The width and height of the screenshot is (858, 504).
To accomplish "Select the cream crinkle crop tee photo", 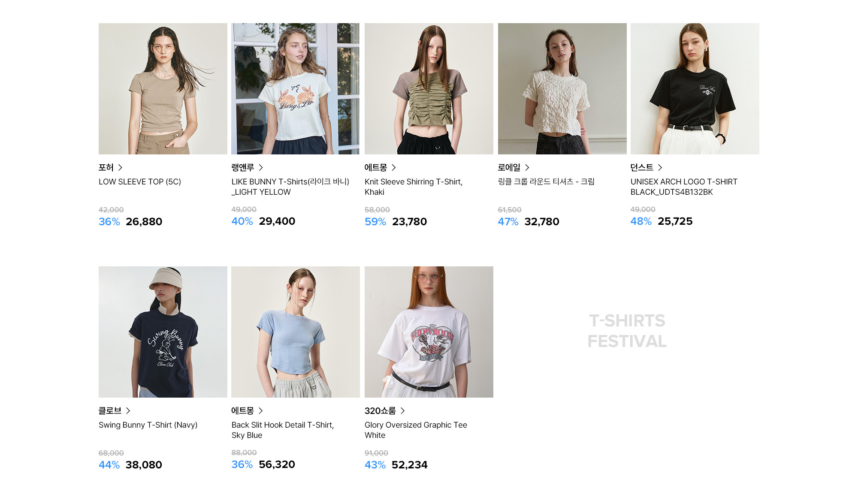I will [x=562, y=89].
